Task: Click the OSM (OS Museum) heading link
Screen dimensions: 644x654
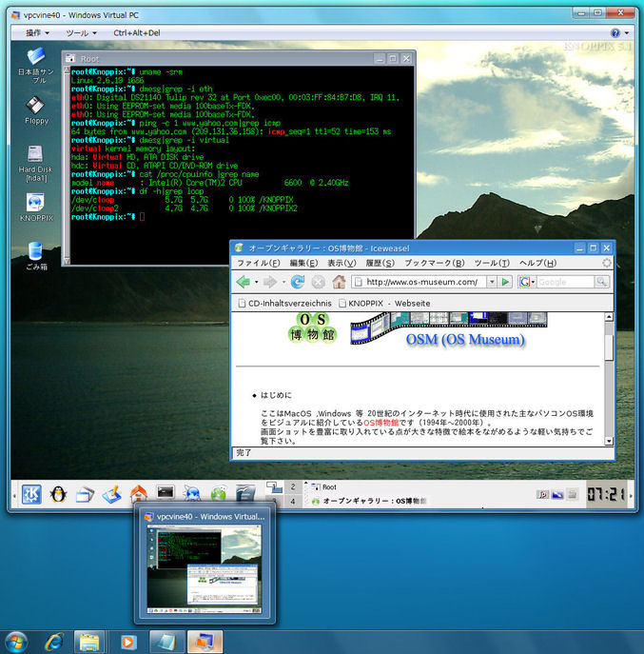Action: point(465,340)
